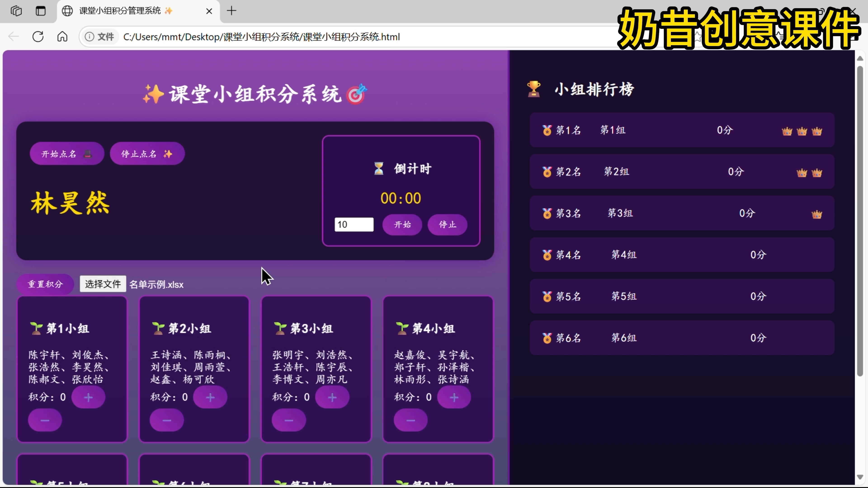
Task: Click the plus icon on 第1小组 card
Action: coord(88,397)
